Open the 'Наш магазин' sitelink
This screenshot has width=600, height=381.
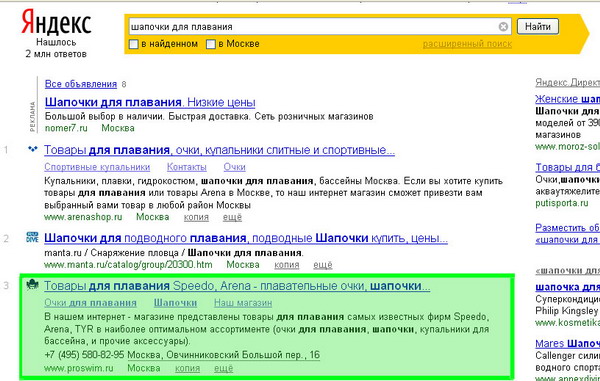(243, 303)
